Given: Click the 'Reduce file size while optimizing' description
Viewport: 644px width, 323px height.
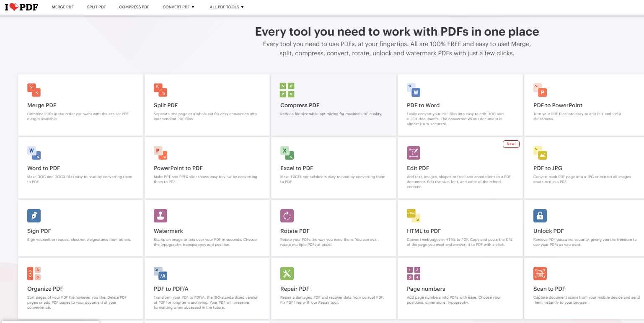Looking at the screenshot, I should (331, 114).
